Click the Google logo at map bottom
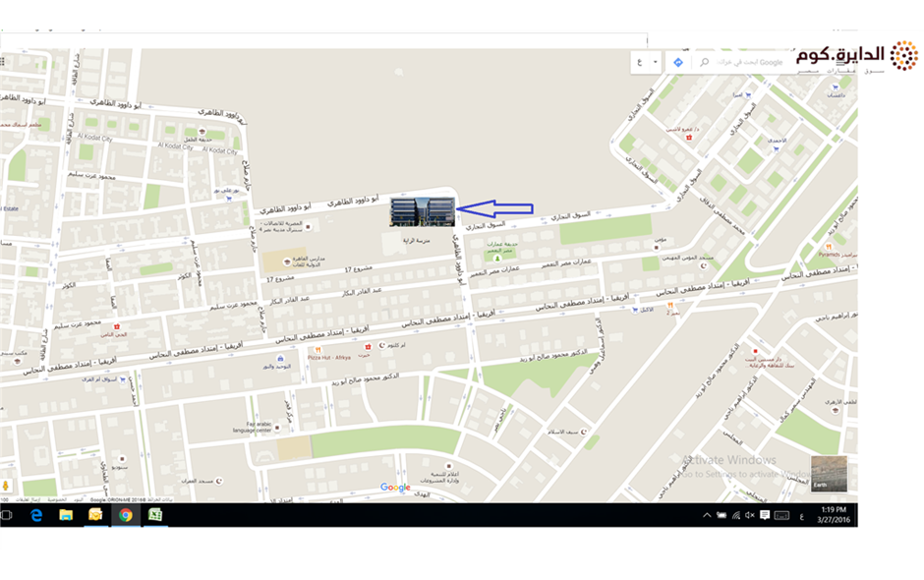The height and width of the screenshot is (580, 924). [x=395, y=488]
